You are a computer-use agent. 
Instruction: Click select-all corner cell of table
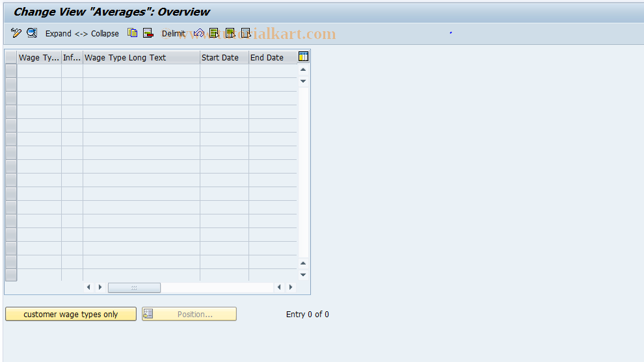[11, 57]
